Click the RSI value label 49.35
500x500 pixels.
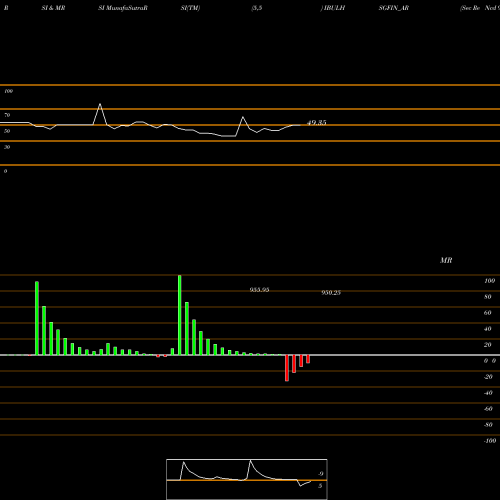(317, 122)
